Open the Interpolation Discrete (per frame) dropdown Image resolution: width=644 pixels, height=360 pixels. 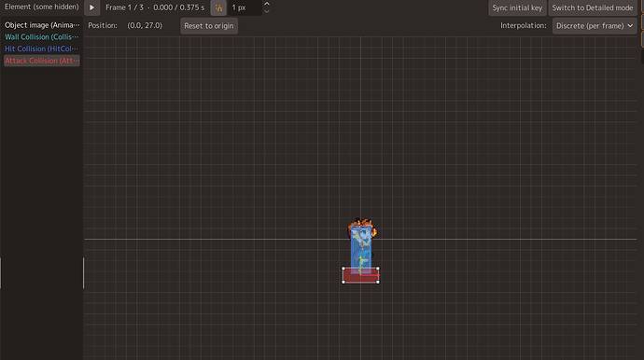click(595, 25)
